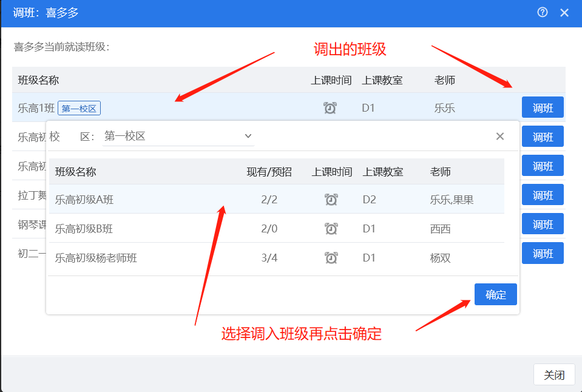Click the 关闭 button

click(554, 374)
